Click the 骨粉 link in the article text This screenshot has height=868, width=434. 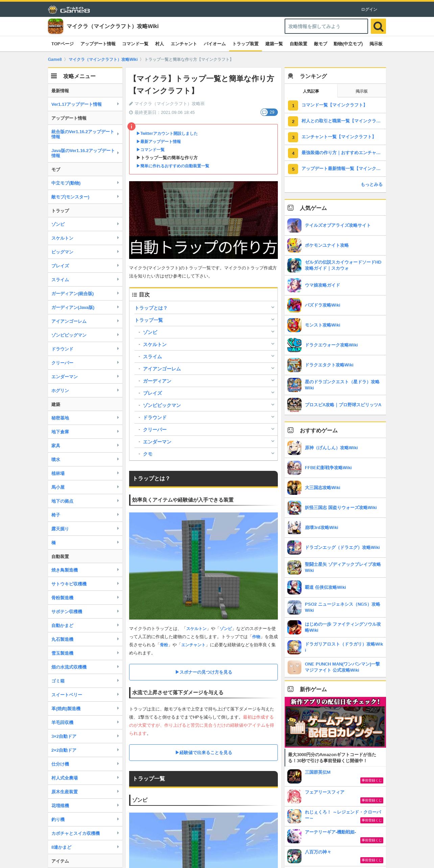tap(164, 645)
